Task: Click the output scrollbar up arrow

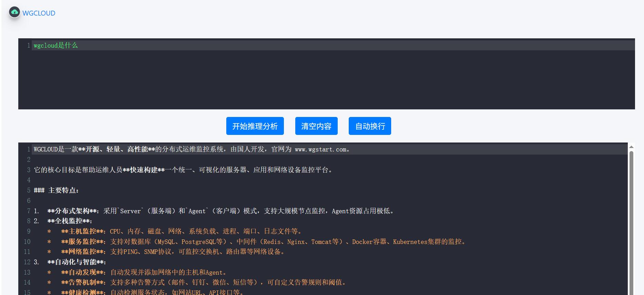Action: [631, 147]
